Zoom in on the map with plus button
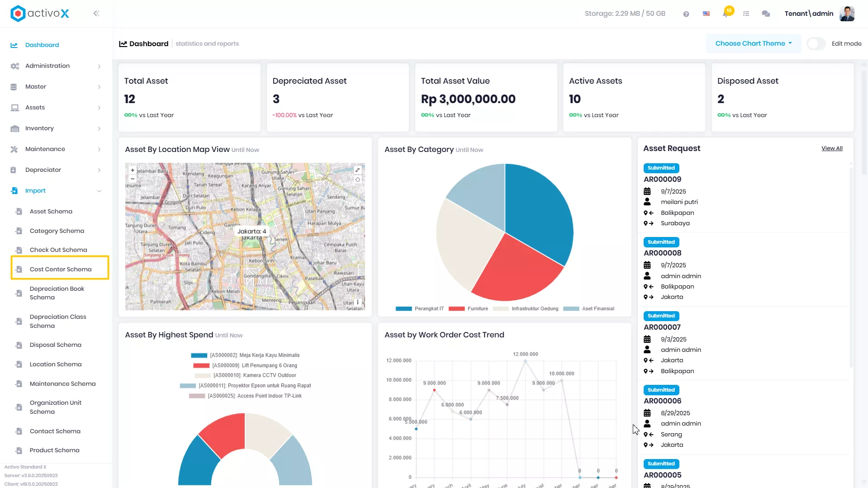Viewport: 868px width, 488px height. [x=133, y=171]
